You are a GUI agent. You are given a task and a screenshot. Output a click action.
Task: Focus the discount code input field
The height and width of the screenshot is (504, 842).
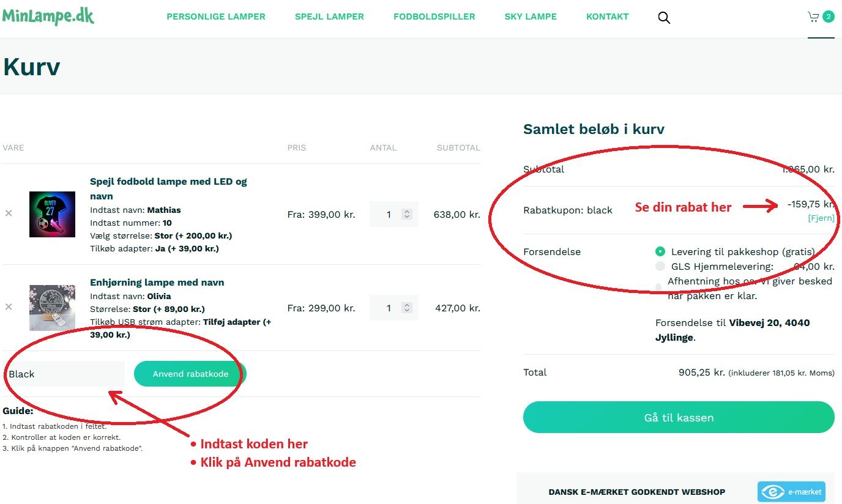tap(64, 374)
